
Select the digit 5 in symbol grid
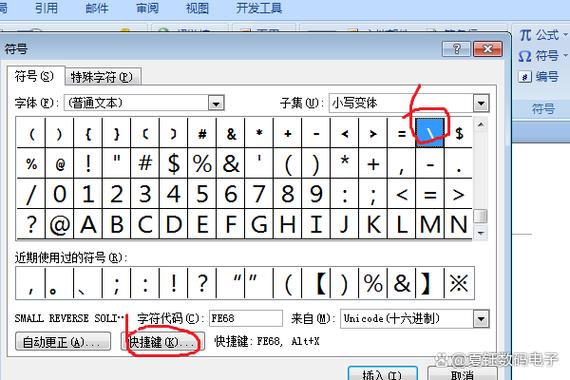[202, 194]
